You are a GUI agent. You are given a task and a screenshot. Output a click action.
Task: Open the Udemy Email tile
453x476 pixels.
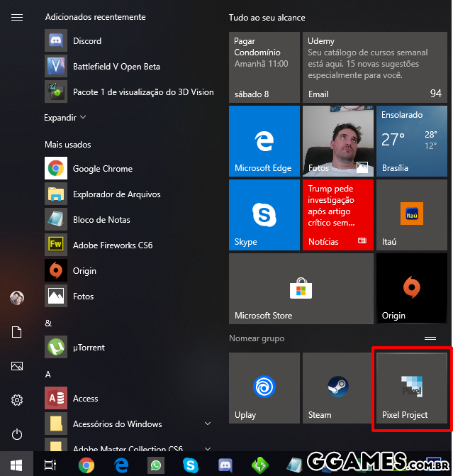click(375, 67)
